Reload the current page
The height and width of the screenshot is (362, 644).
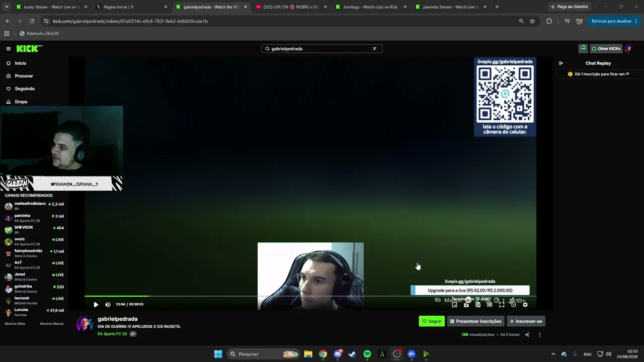point(32,21)
